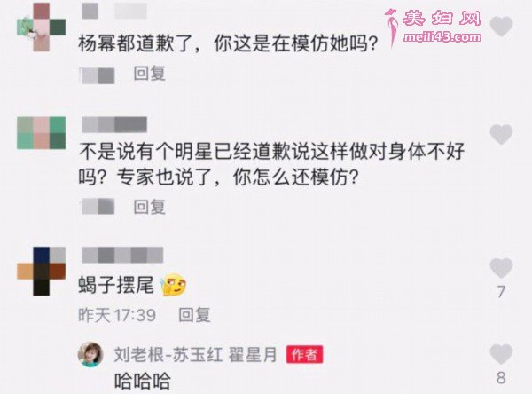The width and height of the screenshot is (532, 394).
Task: Select the 哈哈哈 reply text
Action: tap(143, 381)
